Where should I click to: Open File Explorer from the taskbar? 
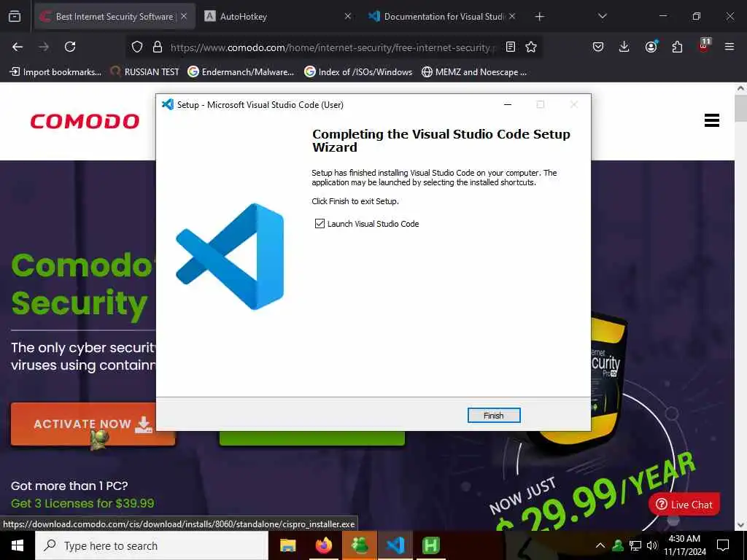(287, 545)
